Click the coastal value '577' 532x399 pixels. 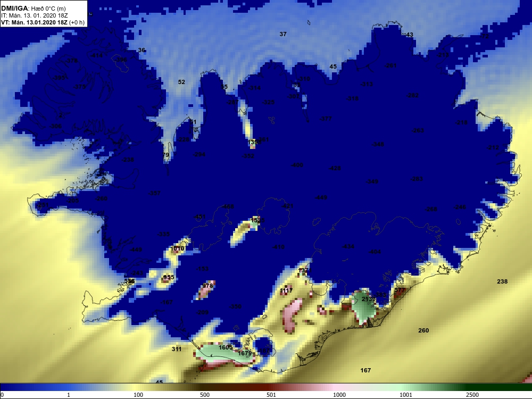click(400, 290)
